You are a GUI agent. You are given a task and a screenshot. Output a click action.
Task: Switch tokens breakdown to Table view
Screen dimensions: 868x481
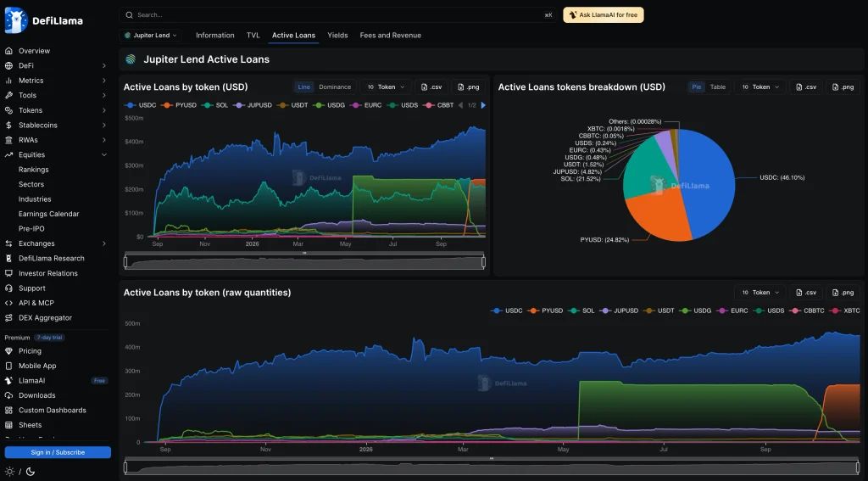point(718,87)
